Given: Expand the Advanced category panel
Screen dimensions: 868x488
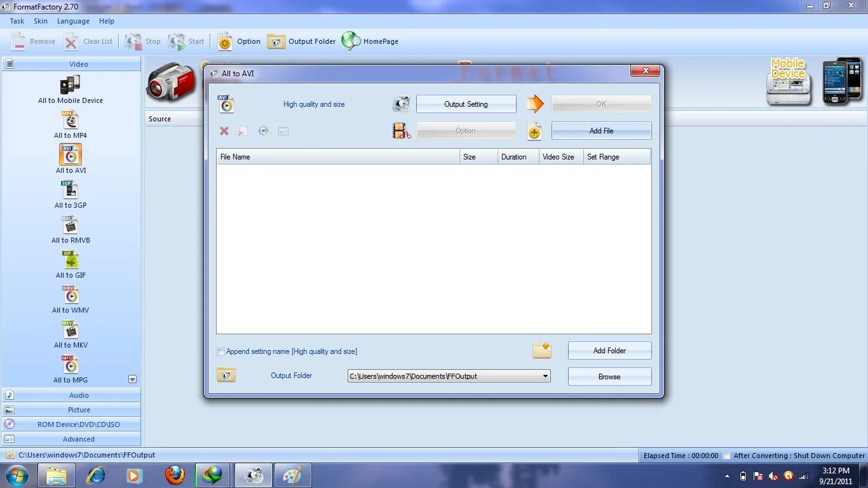Looking at the screenshot, I should point(71,439).
